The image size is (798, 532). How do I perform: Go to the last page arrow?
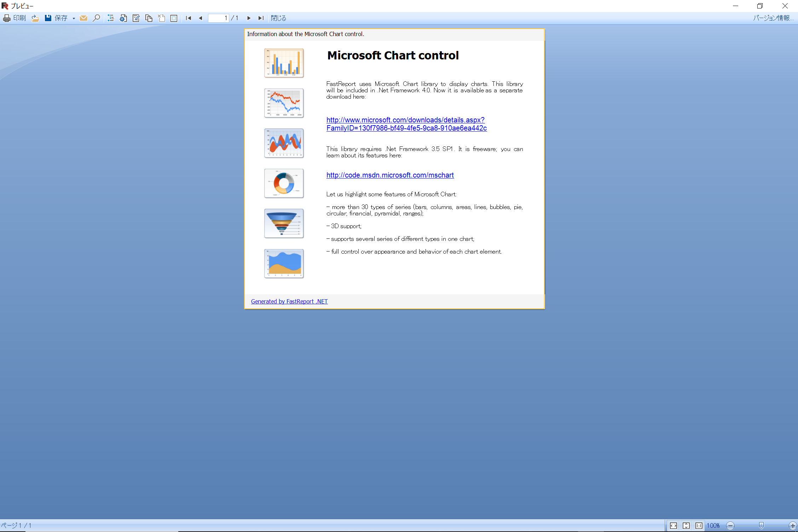pyautogui.click(x=261, y=18)
